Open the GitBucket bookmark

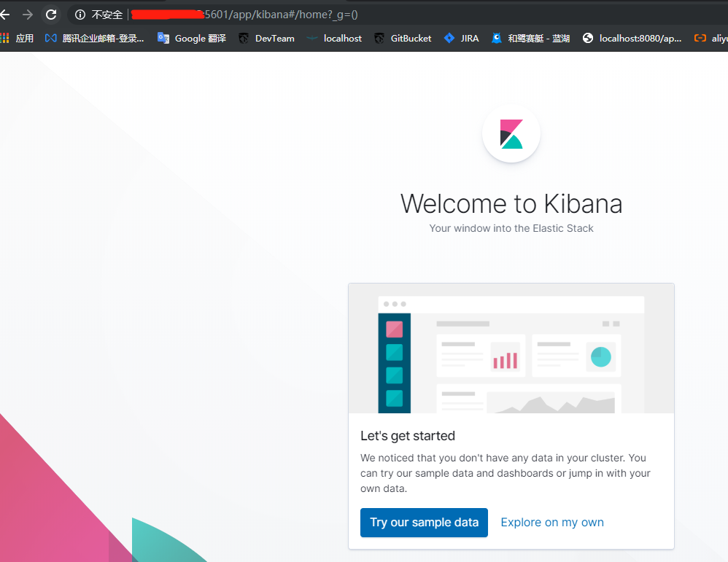[x=402, y=38]
